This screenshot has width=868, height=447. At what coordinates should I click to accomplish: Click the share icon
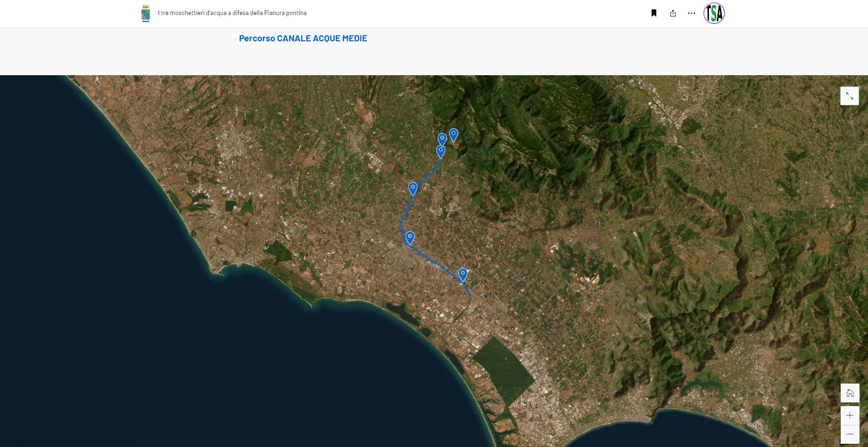(x=673, y=13)
